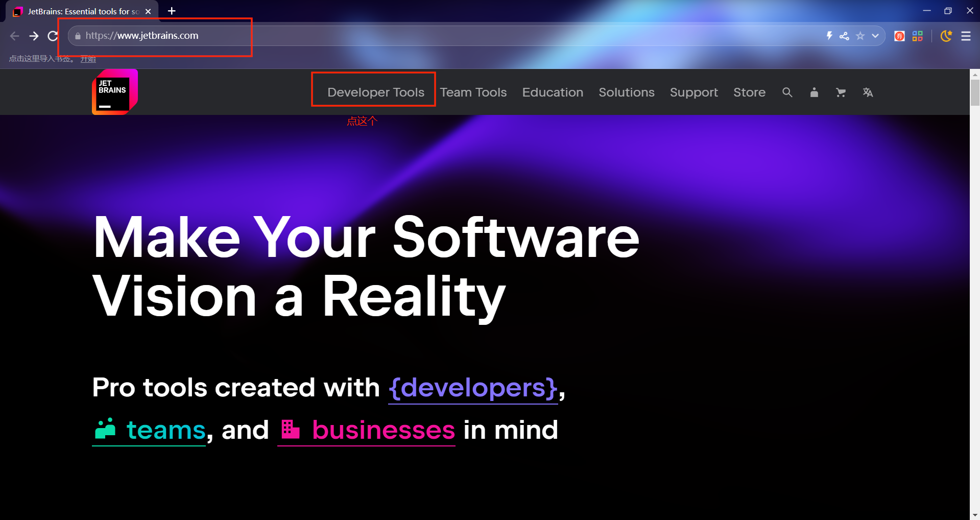
Task: Restore down the browser window
Action: [x=948, y=11]
